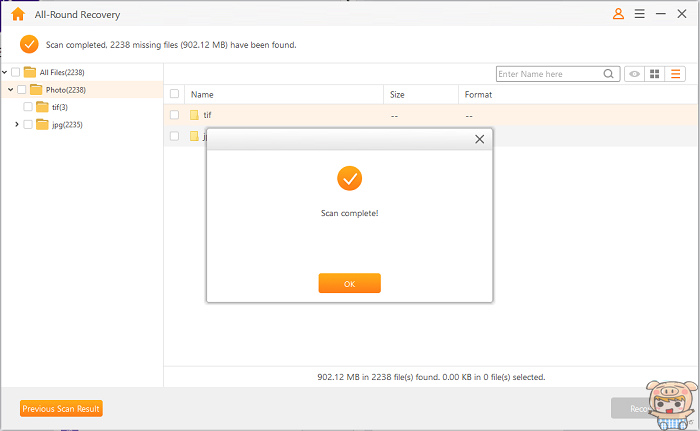Click the search magnifier icon
700x431 pixels.
pos(609,74)
